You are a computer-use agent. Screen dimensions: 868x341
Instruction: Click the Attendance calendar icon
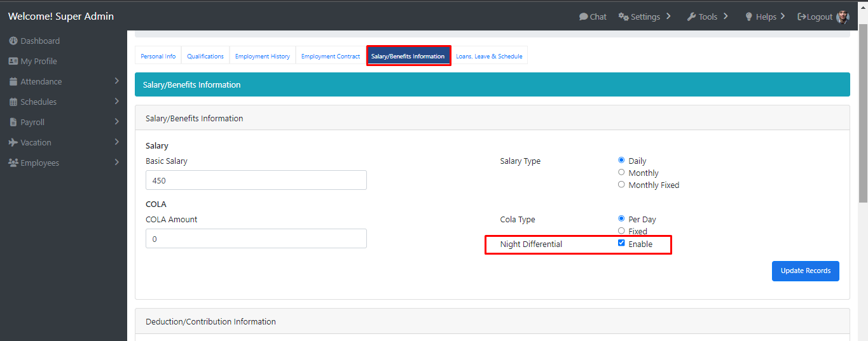[13, 81]
